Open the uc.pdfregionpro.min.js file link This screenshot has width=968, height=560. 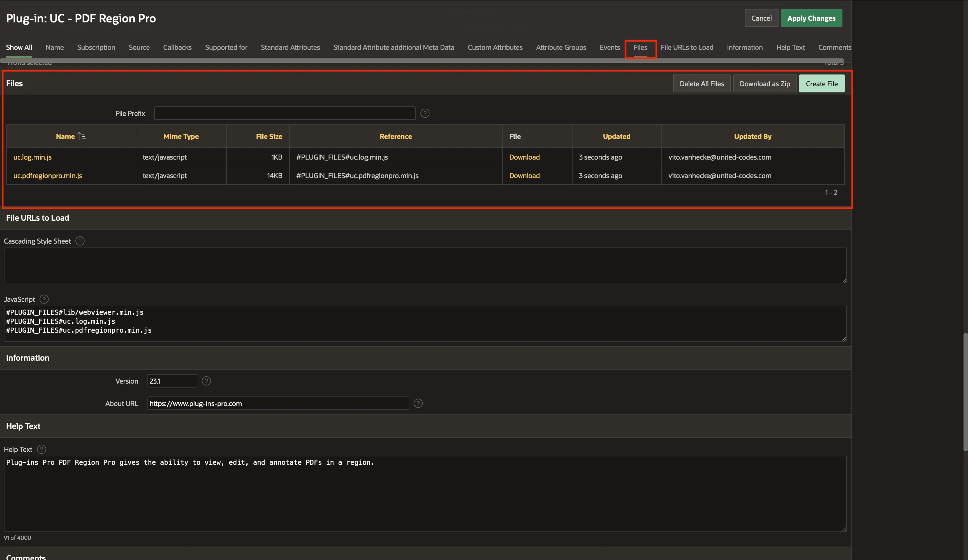pos(48,175)
